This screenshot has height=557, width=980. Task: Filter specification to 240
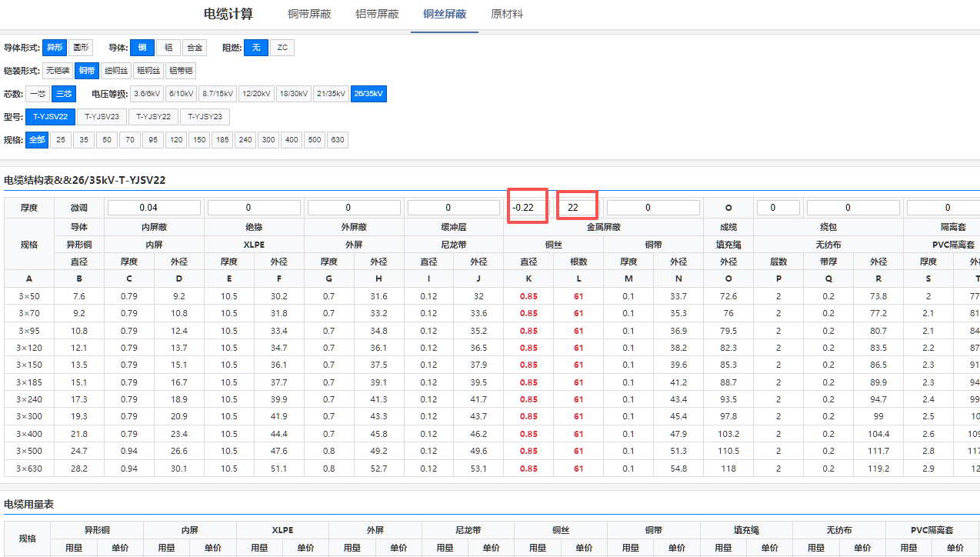pos(245,140)
